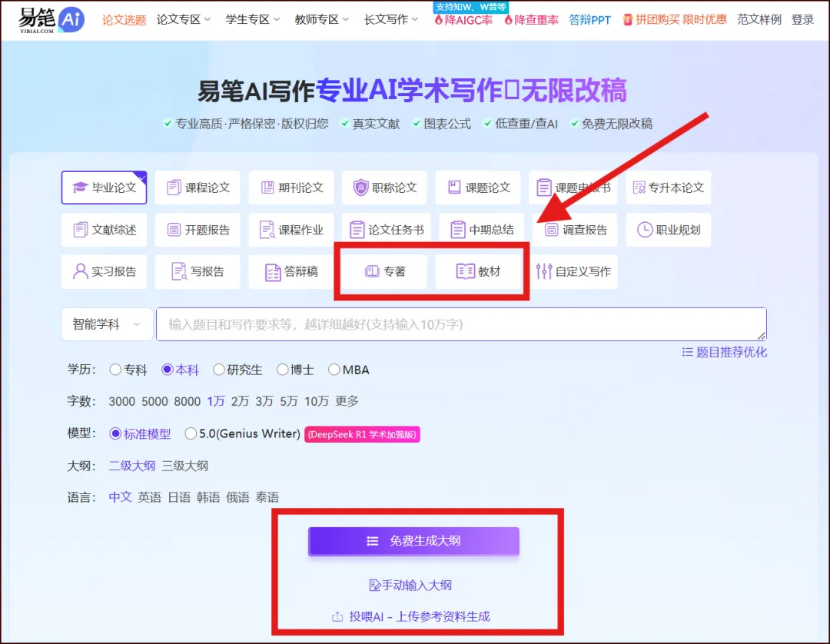Pick the 写报告 document icon

(179, 271)
